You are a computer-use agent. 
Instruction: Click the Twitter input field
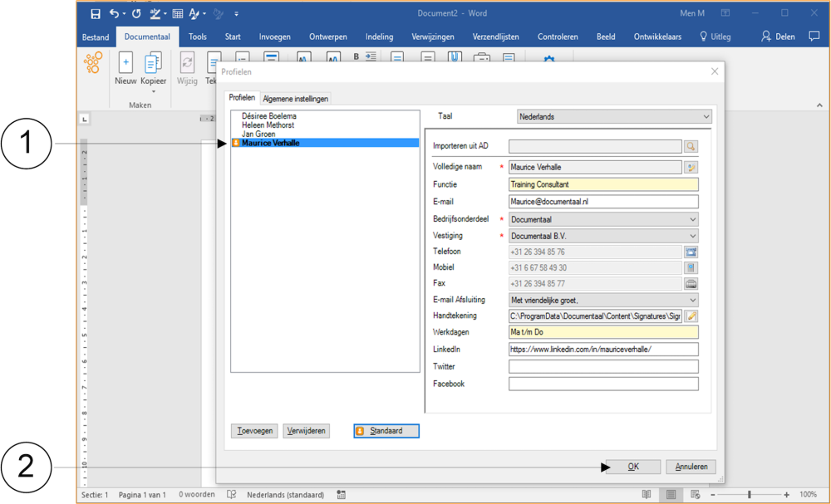(x=603, y=366)
